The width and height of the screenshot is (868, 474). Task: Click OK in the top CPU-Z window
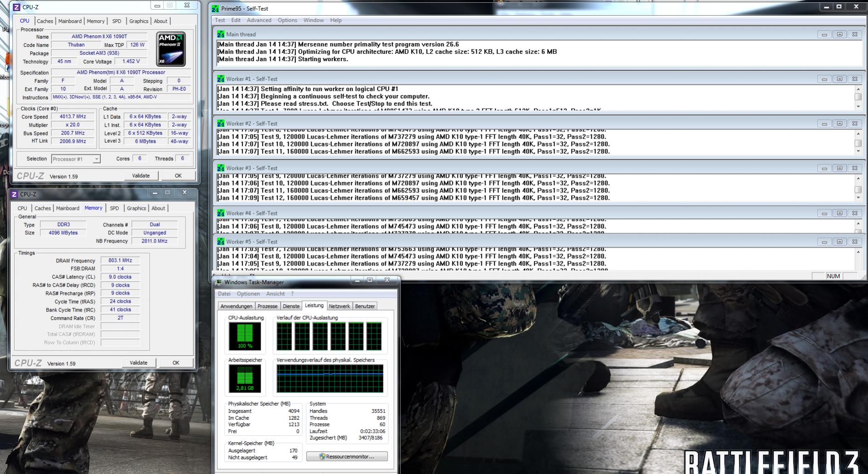coord(178,176)
